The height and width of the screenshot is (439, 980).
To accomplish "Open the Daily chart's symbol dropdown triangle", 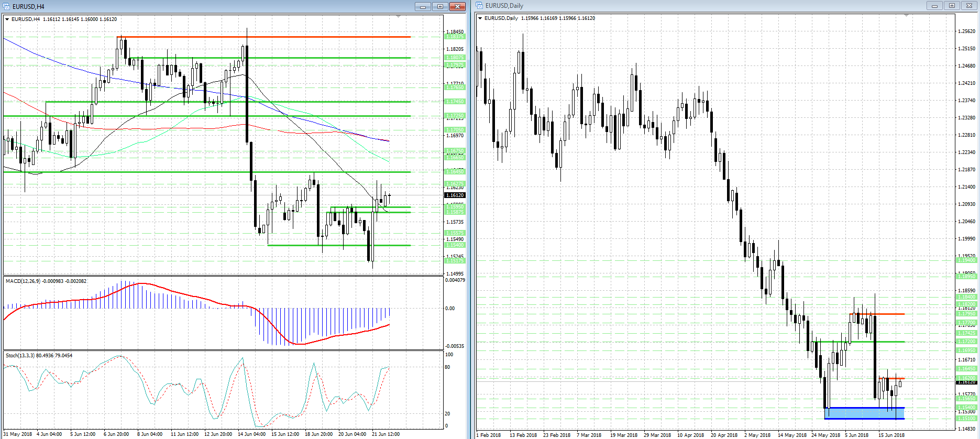I will 480,18.
